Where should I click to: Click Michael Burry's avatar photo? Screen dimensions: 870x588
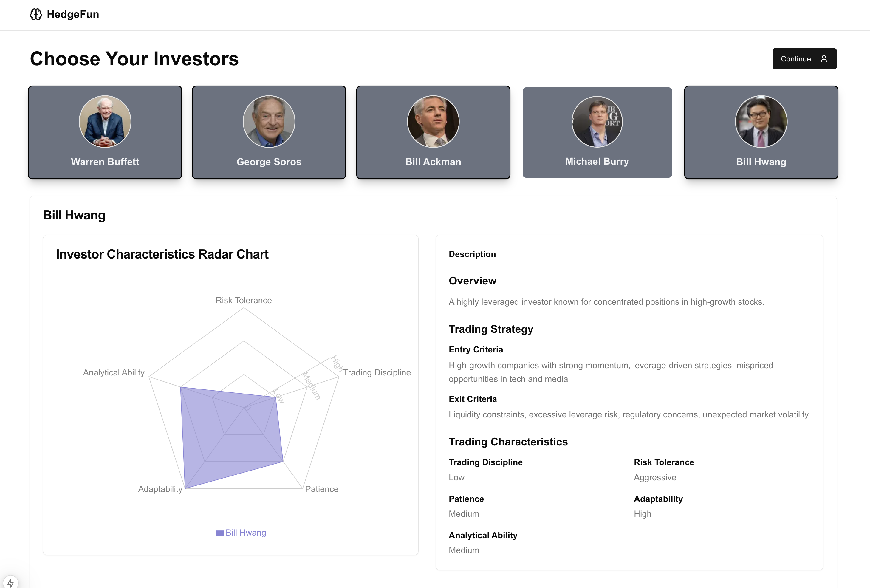pos(597,121)
